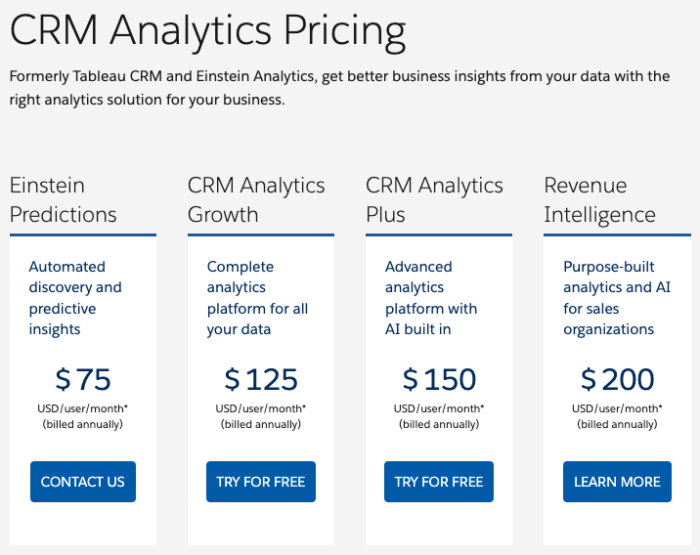This screenshot has width=700, height=555.
Task: Select the Einstein Predictions plan heading
Action: (x=63, y=200)
